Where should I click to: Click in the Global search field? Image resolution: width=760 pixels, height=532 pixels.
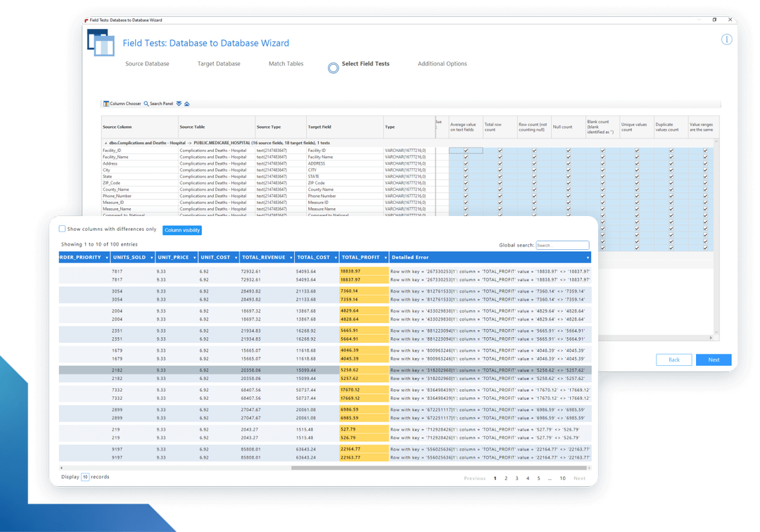tap(563, 244)
